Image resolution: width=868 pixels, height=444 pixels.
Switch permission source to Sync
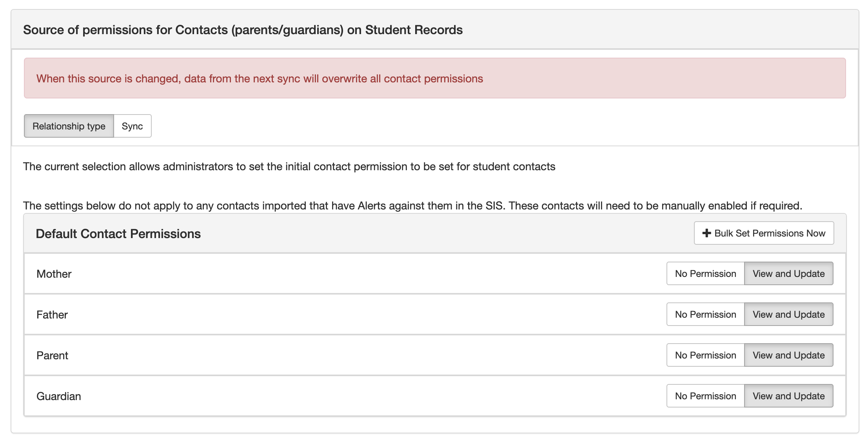pos(133,126)
